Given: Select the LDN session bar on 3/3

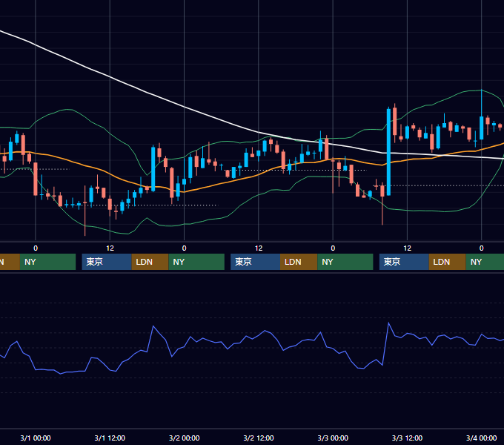Looking at the screenshot, I should point(448,262).
